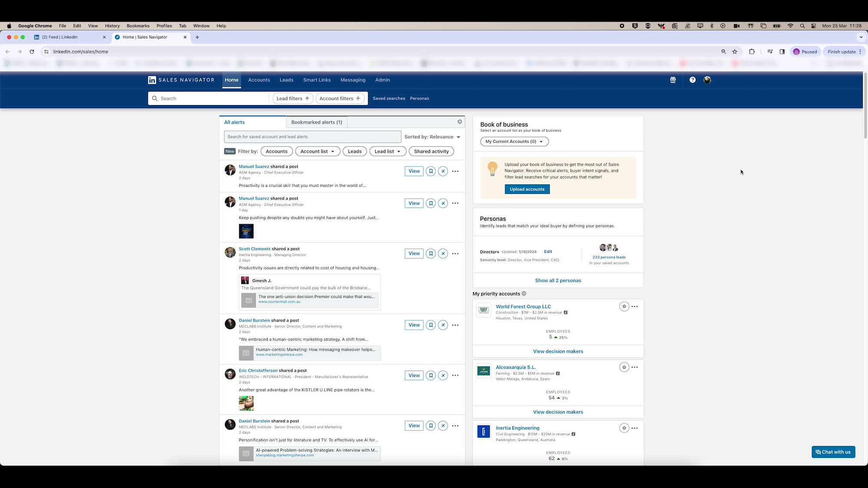The height and width of the screenshot is (488, 868).
Task: Star World Forest Group LLC account
Action: coord(624,307)
